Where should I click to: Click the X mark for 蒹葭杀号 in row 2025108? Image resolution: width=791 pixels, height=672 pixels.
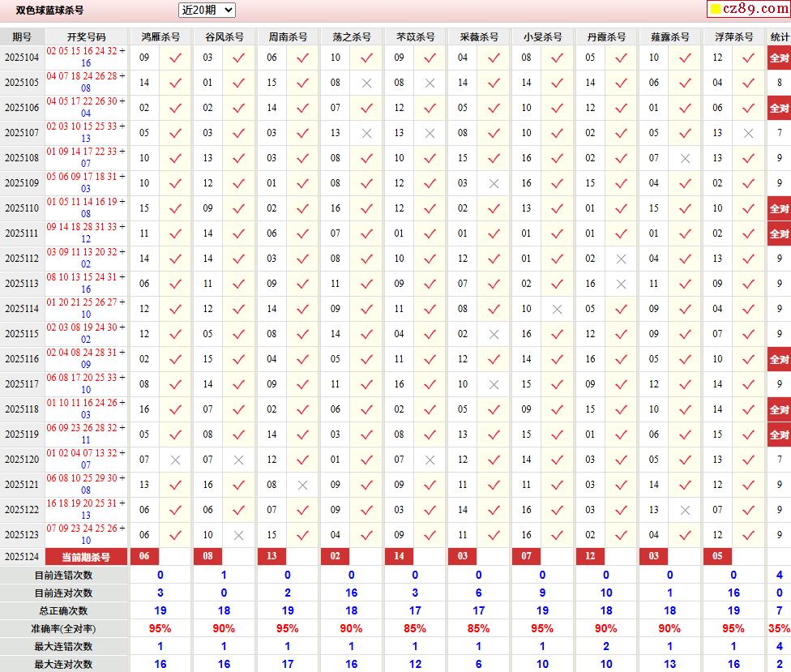(x=685, y=158)
